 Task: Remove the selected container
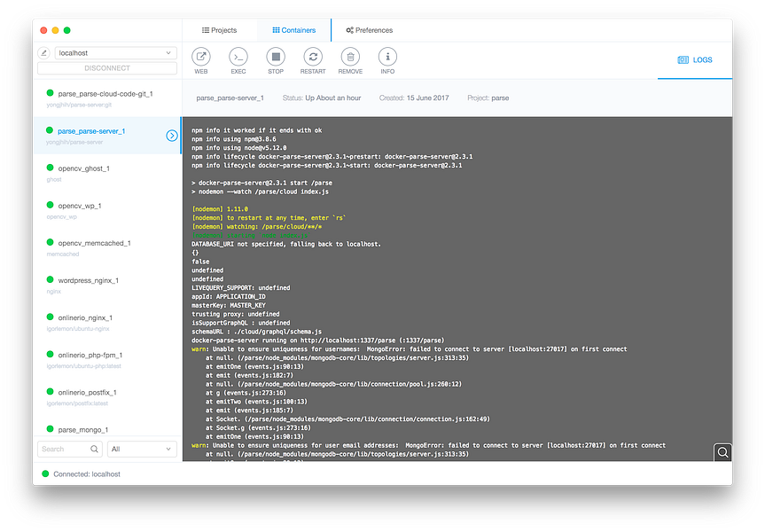point(350,57)
